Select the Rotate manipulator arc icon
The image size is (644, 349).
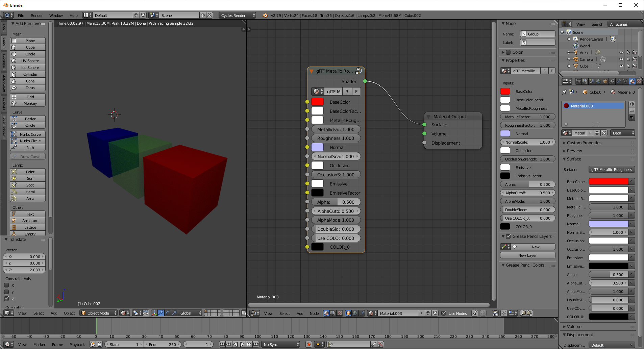coord(168,313)
